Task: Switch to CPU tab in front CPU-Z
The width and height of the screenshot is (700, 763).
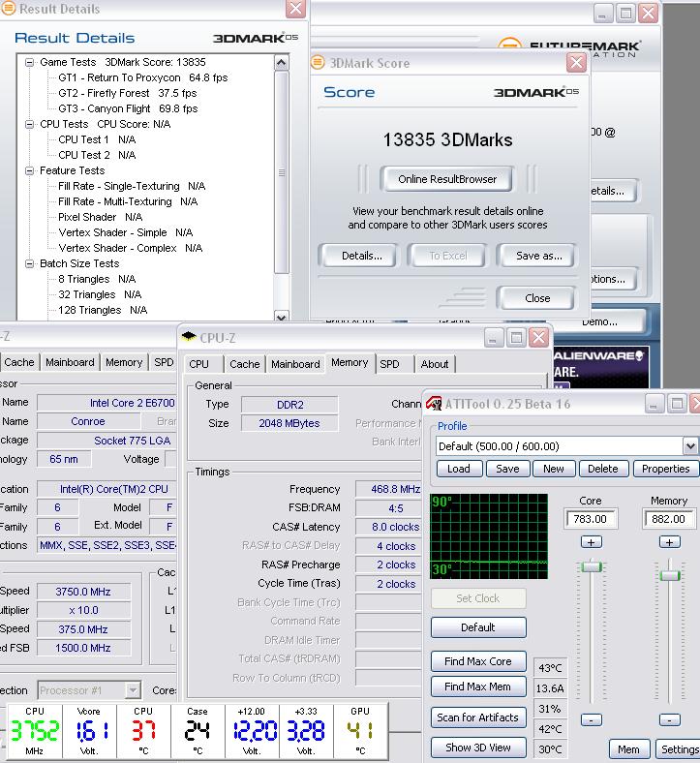Action: pos(198,364)
